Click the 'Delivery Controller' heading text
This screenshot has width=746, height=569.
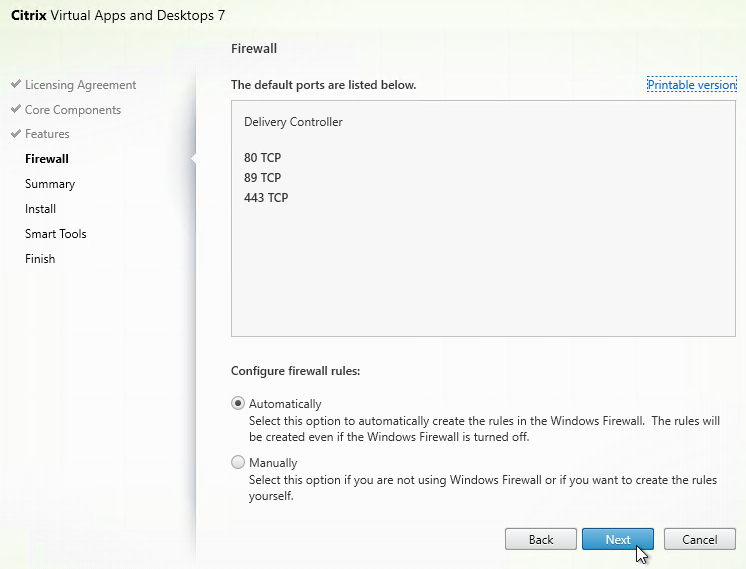[x=293, y=122]
